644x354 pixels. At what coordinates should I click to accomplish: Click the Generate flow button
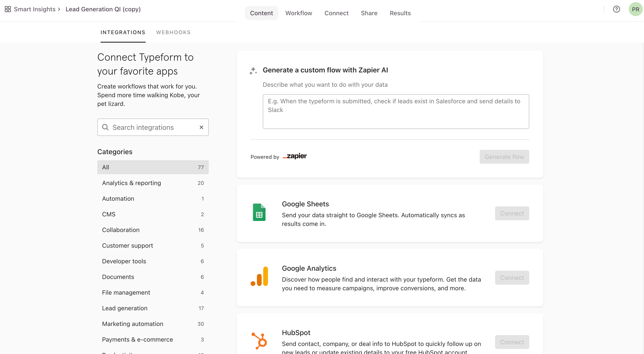pyautogui.click(x=504, y=157)
